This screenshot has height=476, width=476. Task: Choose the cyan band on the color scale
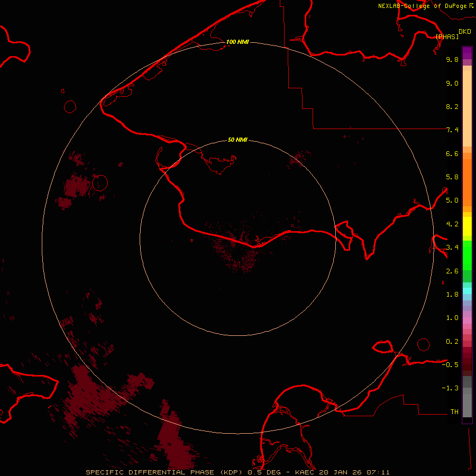click(467, 290)
